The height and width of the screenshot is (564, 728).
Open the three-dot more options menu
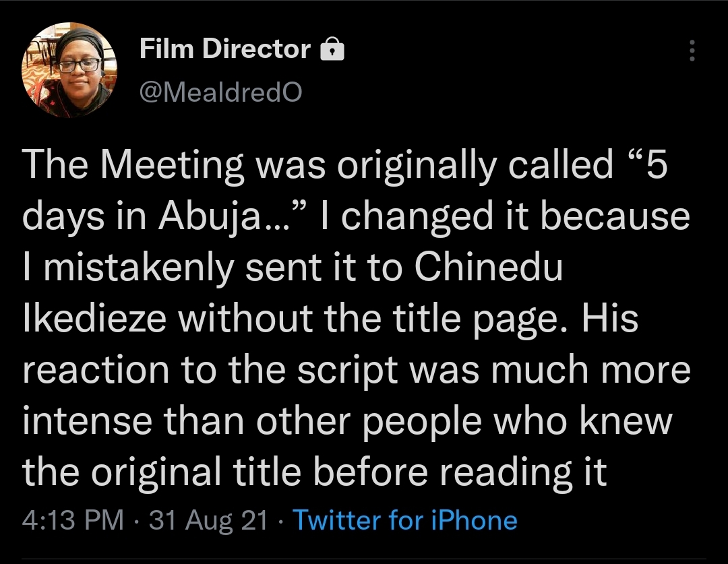click(692, 51)
